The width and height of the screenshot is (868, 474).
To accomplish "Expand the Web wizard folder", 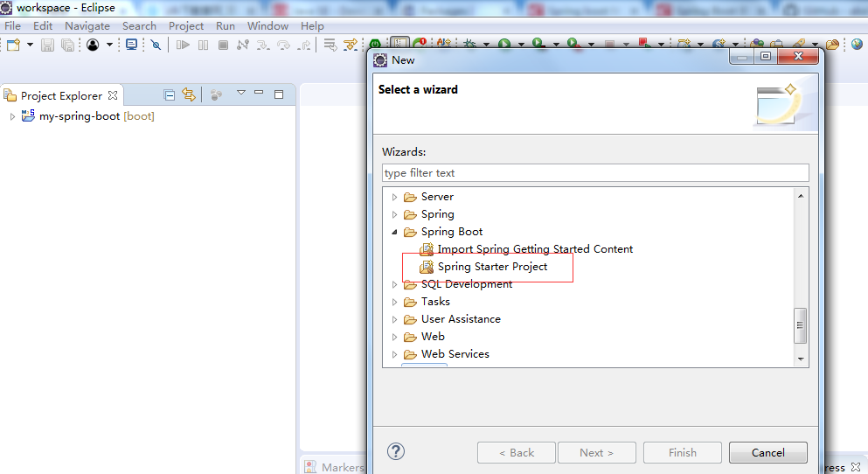I will point(394,338).
